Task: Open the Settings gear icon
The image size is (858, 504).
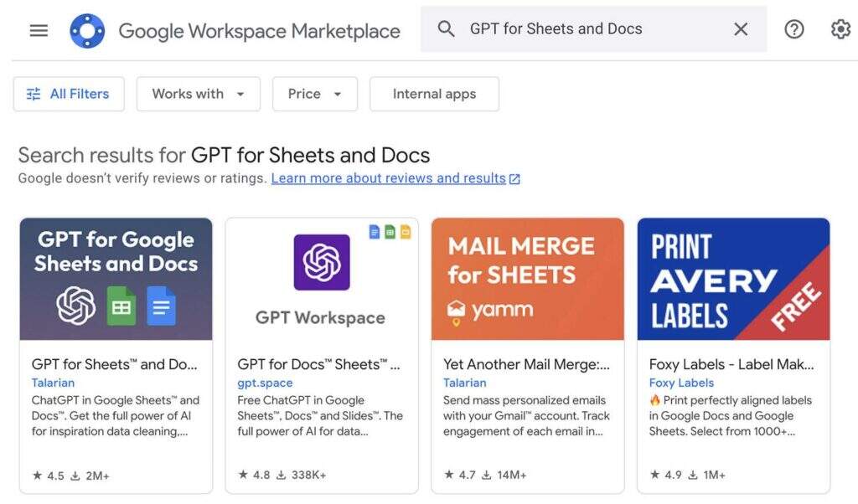Action: [x=840, y=29]
